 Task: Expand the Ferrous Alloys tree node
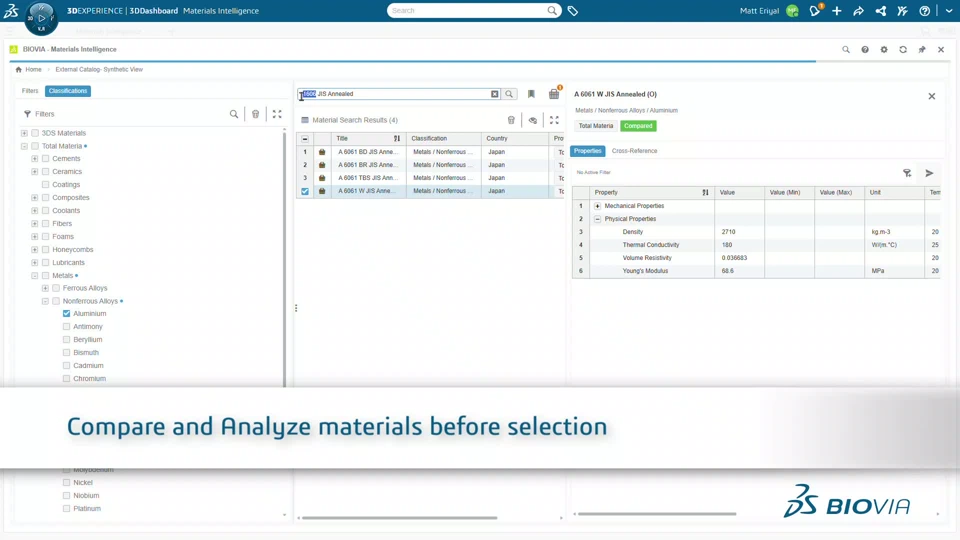coord(45,288)
